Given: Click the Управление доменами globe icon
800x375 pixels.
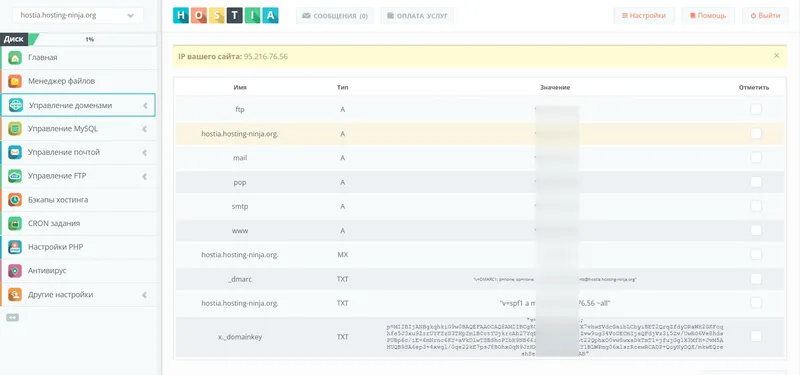Looking at the screenshot, I should 16,105.
